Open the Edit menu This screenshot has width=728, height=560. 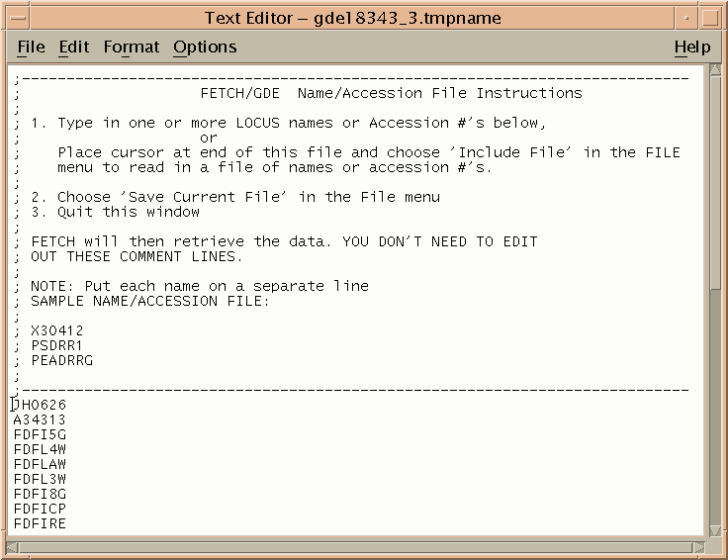(x=74, y=47)
